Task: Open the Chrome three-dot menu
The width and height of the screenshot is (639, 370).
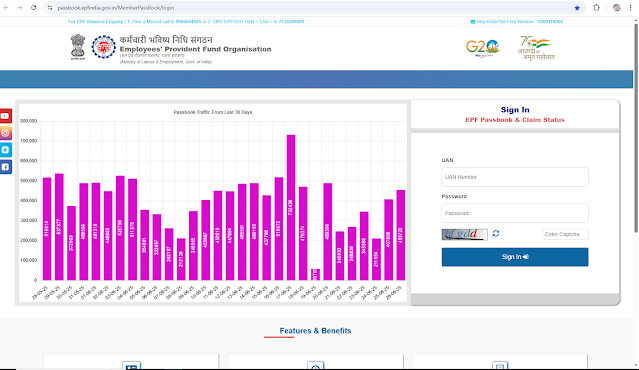Action: click(x=630, y=8)
